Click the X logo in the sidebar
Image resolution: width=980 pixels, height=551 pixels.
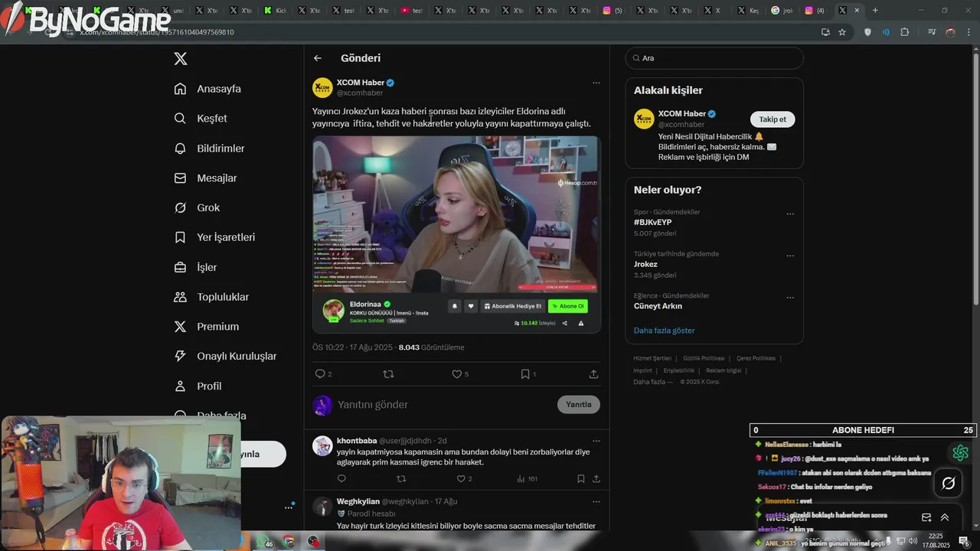coord(181,59)
